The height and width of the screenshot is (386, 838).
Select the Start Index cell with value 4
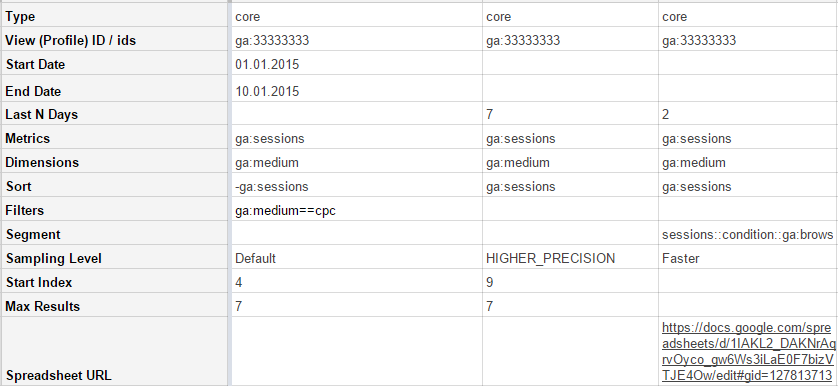(356, 282)
